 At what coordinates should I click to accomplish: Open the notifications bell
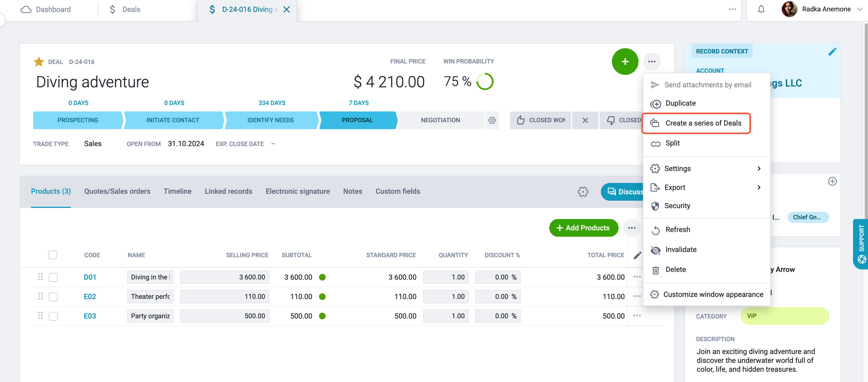tap(761, 9)
